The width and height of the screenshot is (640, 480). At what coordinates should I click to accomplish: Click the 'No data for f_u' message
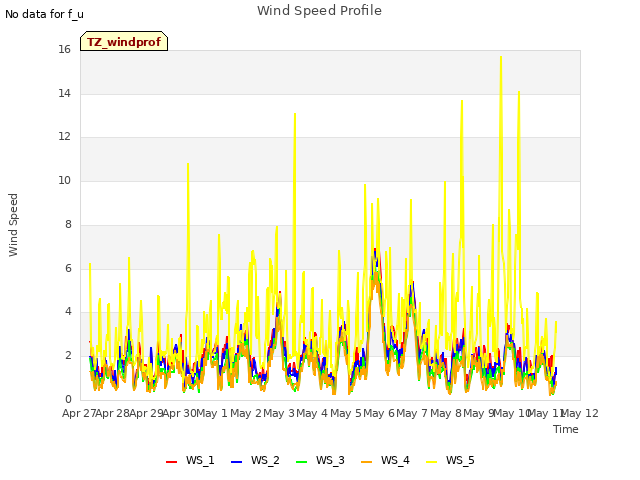pos(44,14)
